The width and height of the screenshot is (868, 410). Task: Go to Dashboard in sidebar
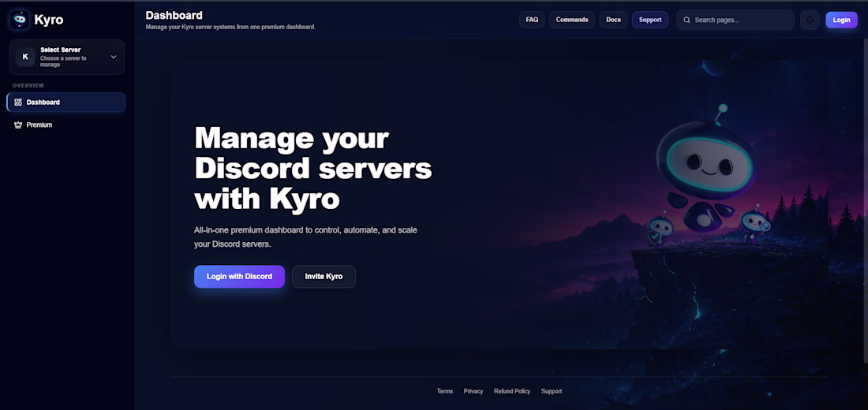tap(66, 102)
